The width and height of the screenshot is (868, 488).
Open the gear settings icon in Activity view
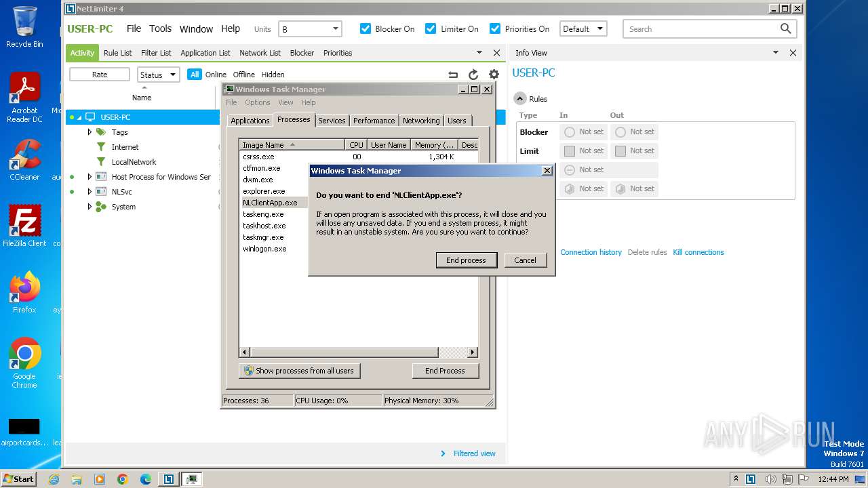494,75
